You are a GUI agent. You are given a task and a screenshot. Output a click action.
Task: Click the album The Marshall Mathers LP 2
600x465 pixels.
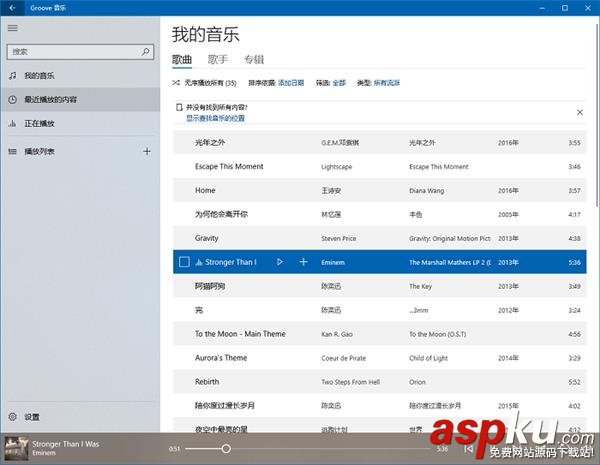click(x=450, y=262)
